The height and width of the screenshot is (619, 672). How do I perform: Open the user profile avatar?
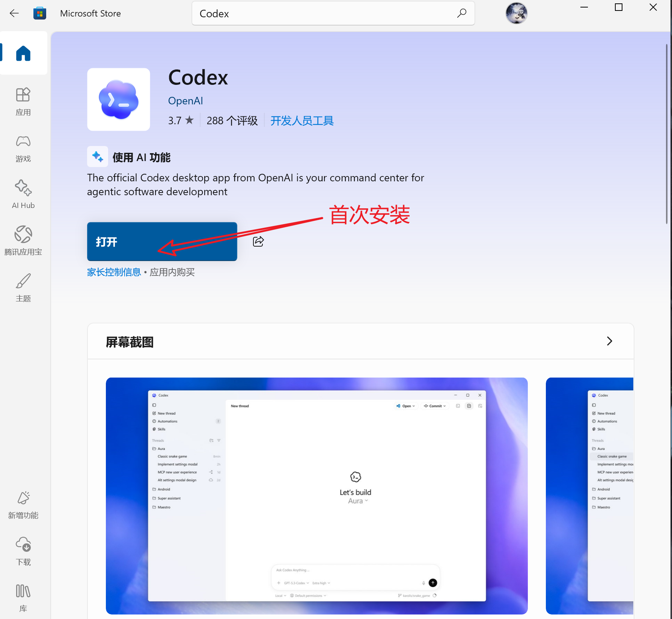(516, 13)
